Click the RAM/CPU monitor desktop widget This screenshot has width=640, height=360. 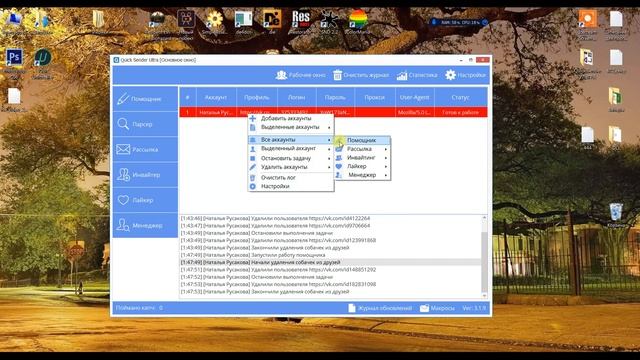[x=460, y=22]
